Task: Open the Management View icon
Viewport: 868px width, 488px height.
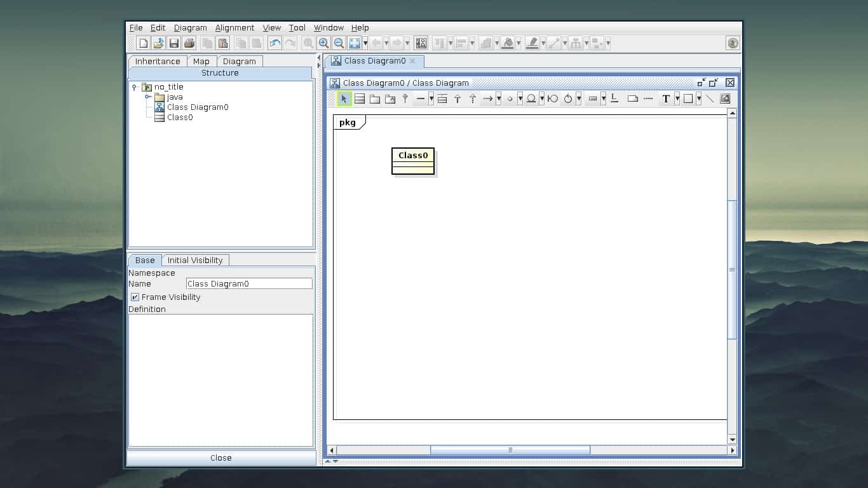Action: tap(421, 43)
